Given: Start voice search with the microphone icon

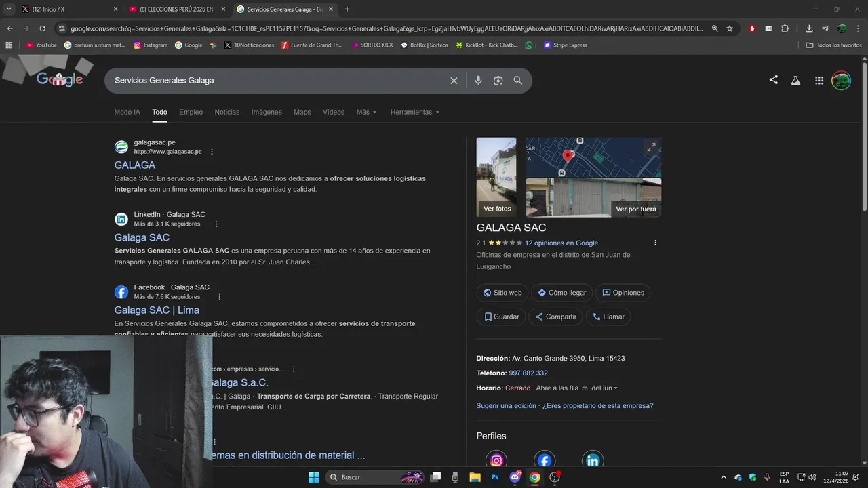Looking at the screenshot, I should [x=478, y=81].
